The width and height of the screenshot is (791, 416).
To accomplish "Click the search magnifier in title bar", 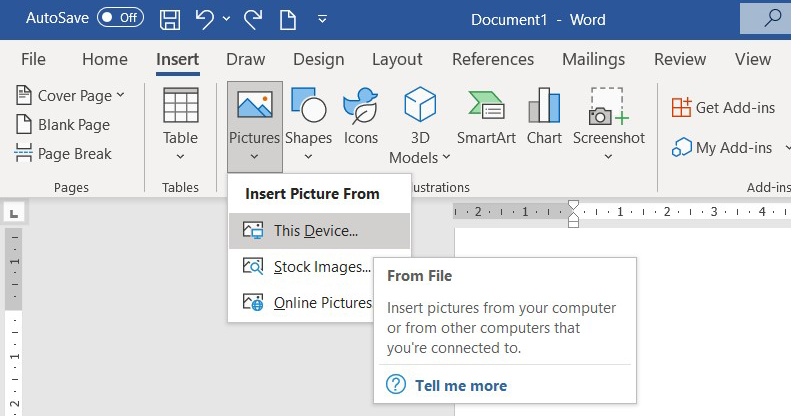I will click(x=772, y=18).
